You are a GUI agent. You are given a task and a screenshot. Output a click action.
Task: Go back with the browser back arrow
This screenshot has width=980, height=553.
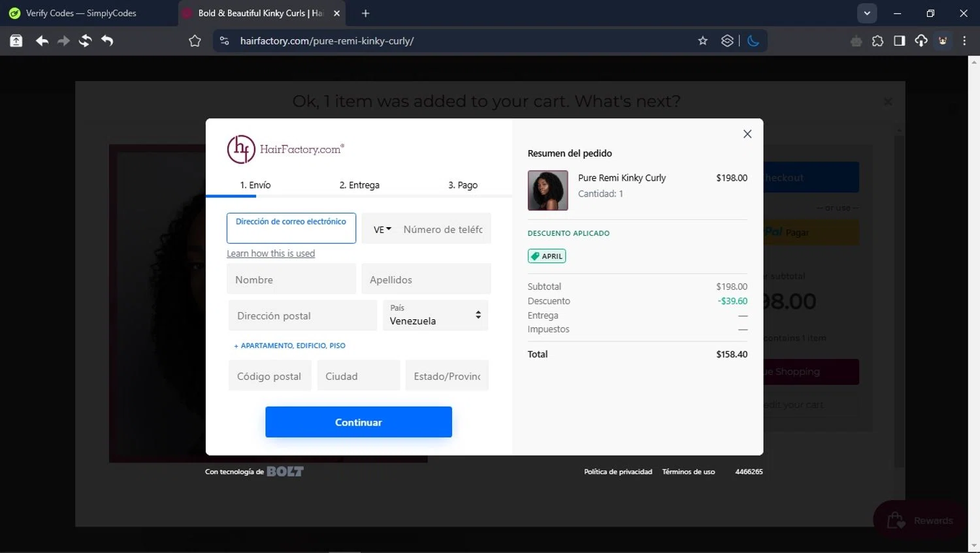[42, 41]
